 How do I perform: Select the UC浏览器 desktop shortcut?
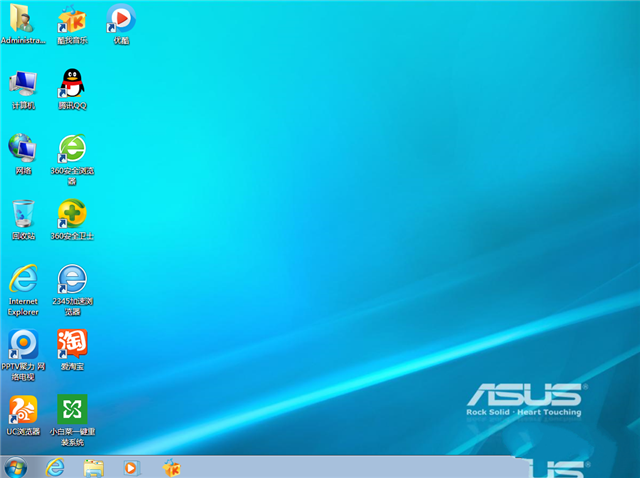point(23,409)
